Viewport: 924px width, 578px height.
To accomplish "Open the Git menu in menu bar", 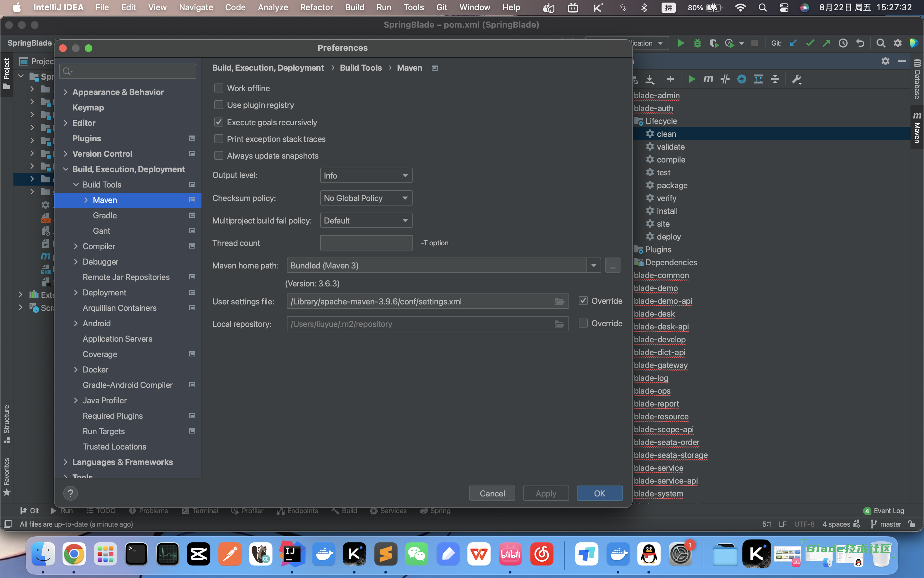I will tap(441, 7).
